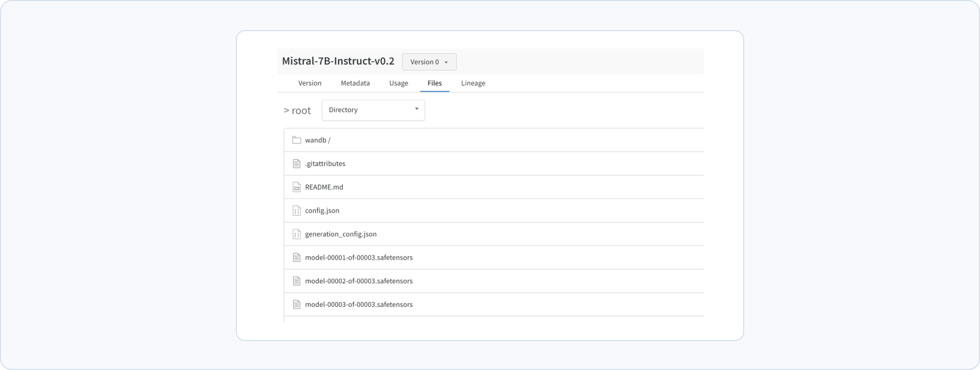Click the root breadcrumb link

301,110
